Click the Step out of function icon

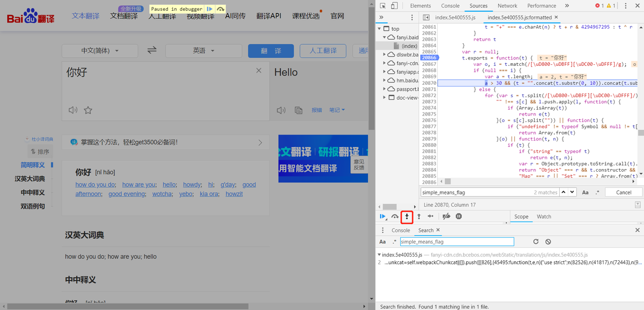[419, 216]
